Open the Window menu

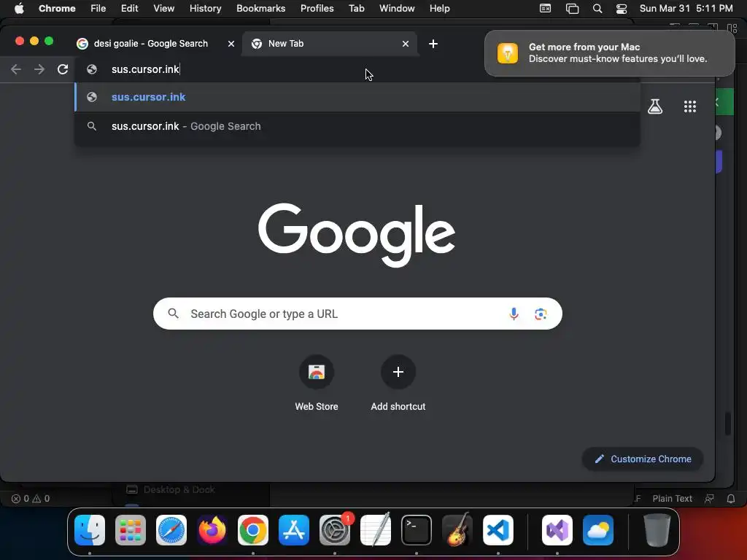[x=397, y=9]
